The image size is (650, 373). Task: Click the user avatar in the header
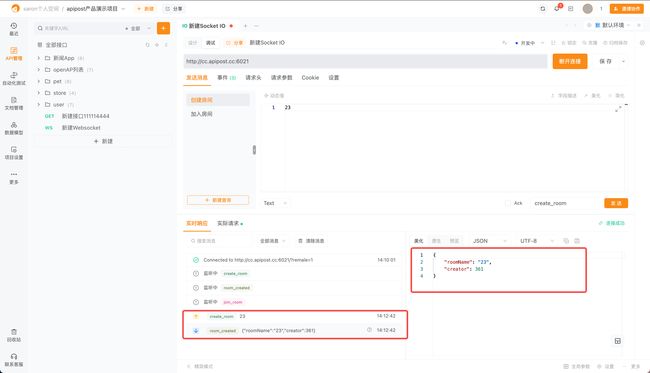(x=587, y=8)
